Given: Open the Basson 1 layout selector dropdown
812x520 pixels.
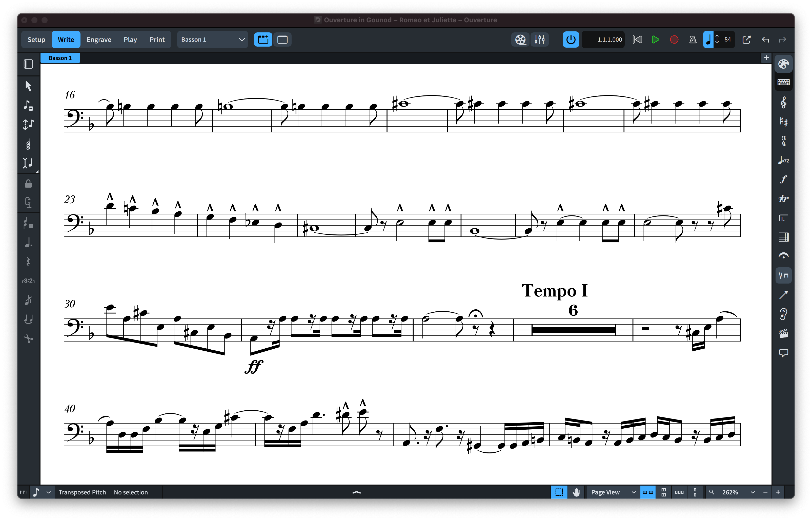Looking at the screenshot, I should 213,39.
